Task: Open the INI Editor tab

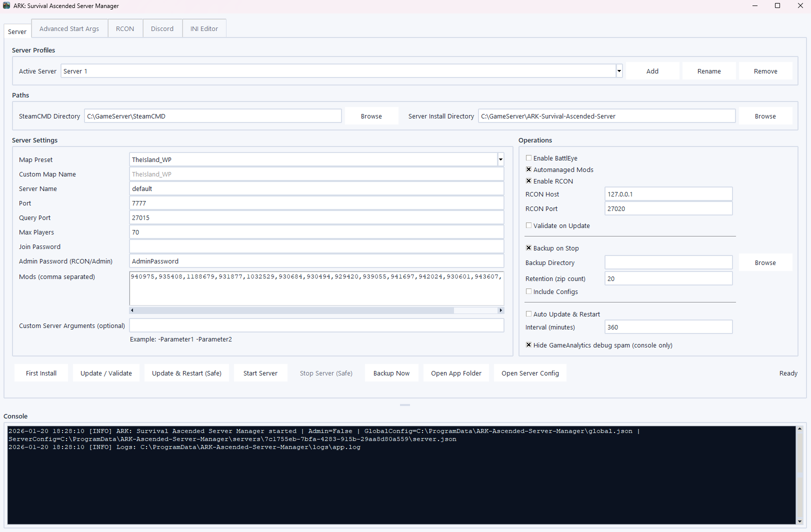Action: click(x=204, y=28)
